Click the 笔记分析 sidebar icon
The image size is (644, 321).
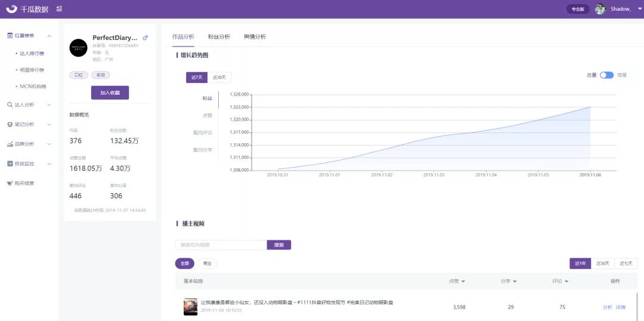point(10,125)
